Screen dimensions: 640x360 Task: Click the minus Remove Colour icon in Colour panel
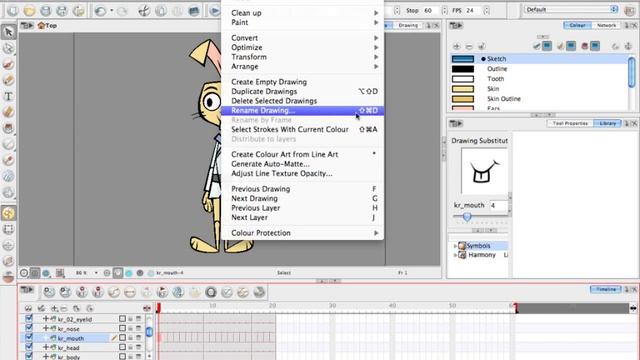(469, 46)
